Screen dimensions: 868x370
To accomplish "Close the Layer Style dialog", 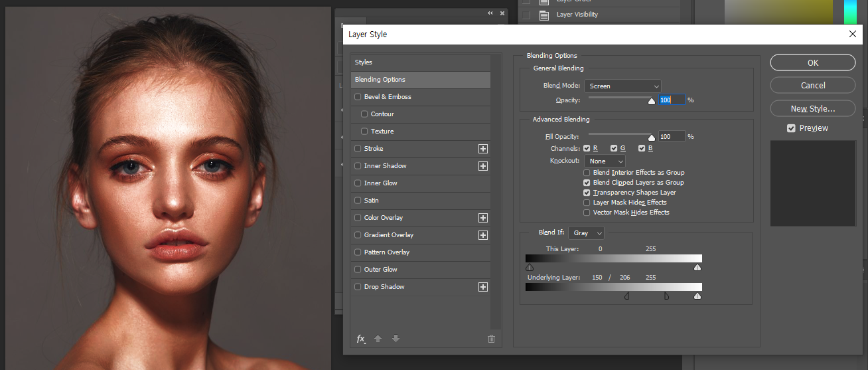I will tap(853, 35).
